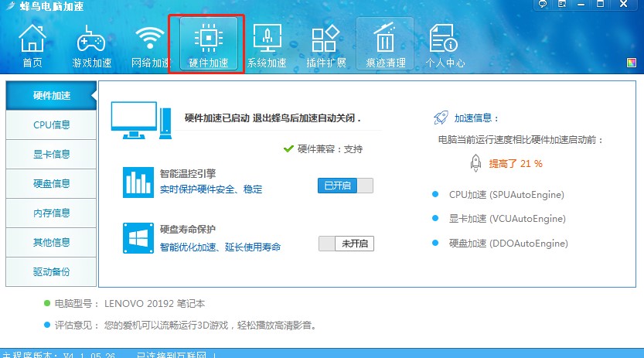Click the 评估意见 line about 3D游戏

[186, 326]
